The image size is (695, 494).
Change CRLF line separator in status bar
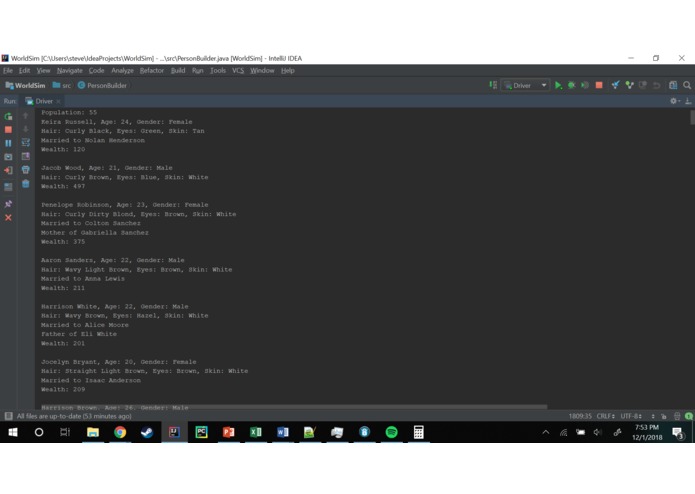point(605,416)
